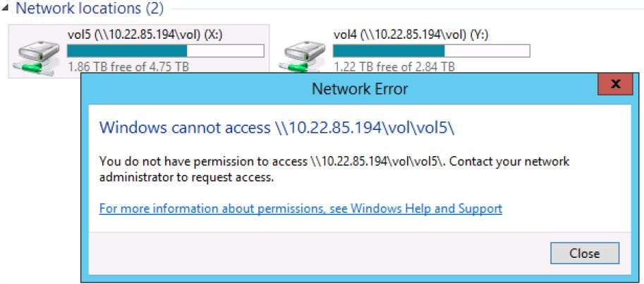The height and width of the screenshot is (284, 644).
Task: Click the filled part of vol5 usage bar
Action: click(x=127, y=51)
